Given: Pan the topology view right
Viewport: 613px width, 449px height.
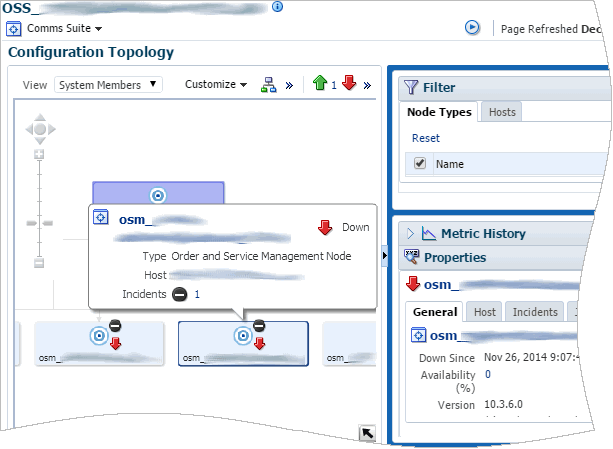Looking at the screenshot, I should tap(52, 129).
